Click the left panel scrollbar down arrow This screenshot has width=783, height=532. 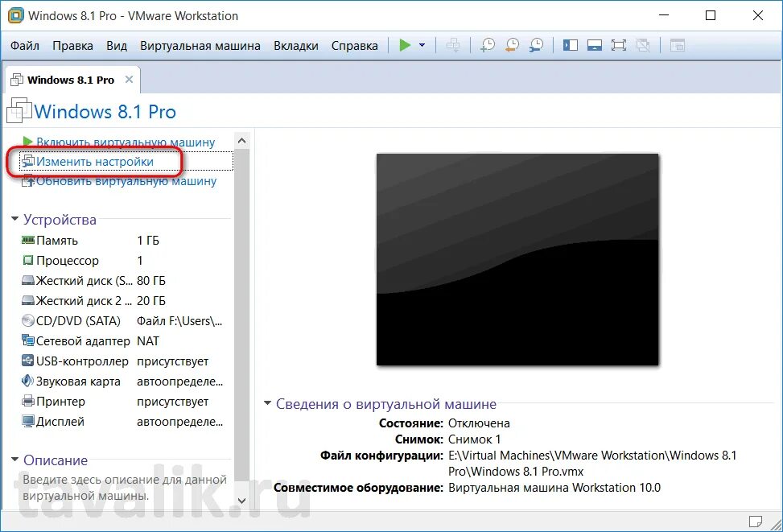coord(241,500)
